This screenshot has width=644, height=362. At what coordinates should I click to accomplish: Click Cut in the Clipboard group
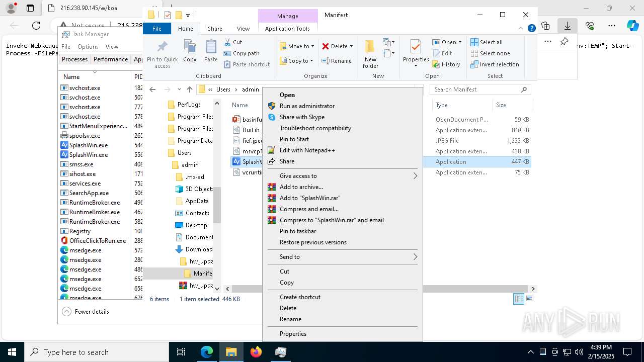coord(233,42)
